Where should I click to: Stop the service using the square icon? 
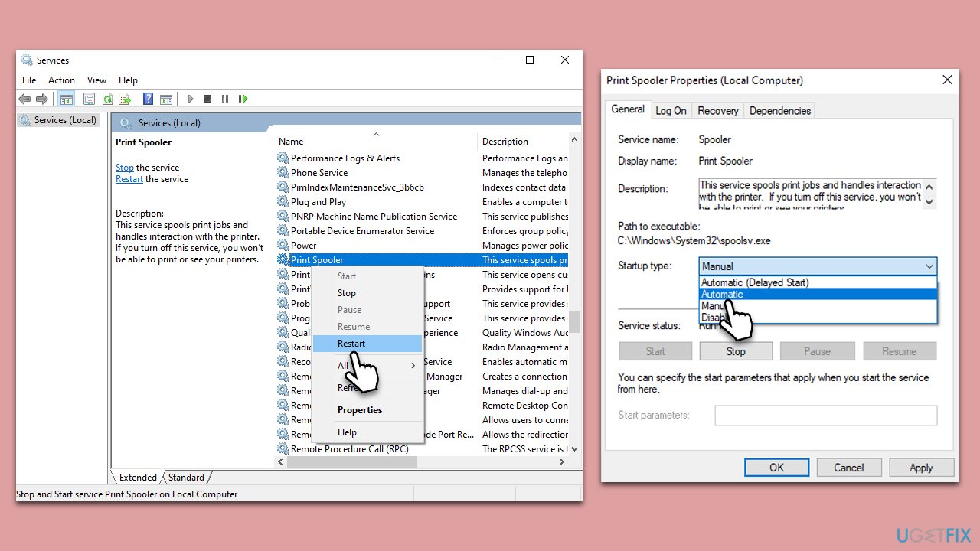(x=207, y=99)
